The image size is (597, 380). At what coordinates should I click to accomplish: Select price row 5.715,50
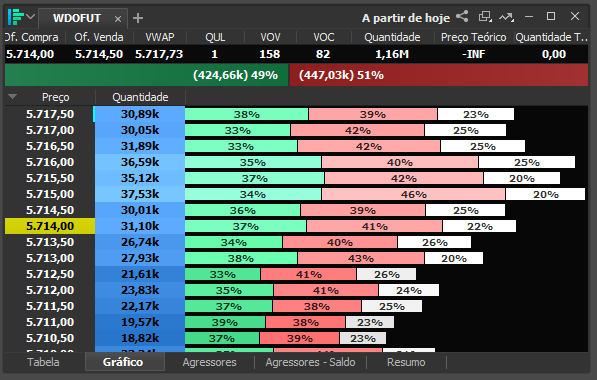[x=50, y=178]
